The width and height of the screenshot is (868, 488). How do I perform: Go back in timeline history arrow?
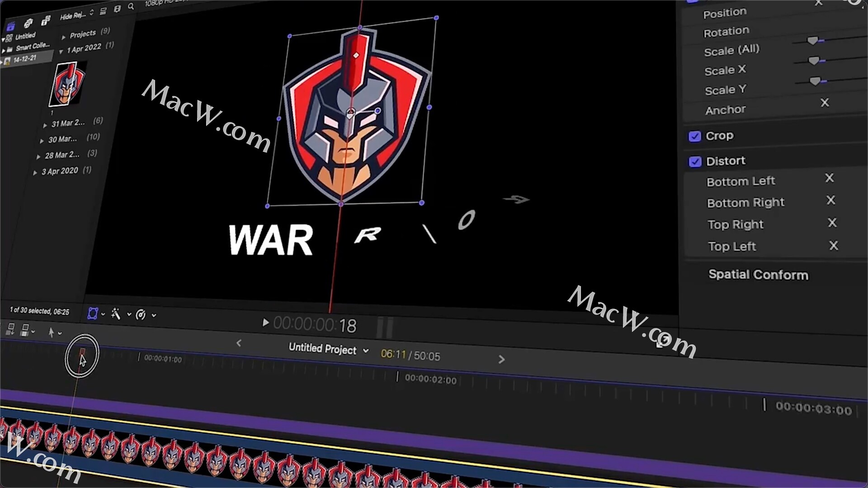pos(239,343)
